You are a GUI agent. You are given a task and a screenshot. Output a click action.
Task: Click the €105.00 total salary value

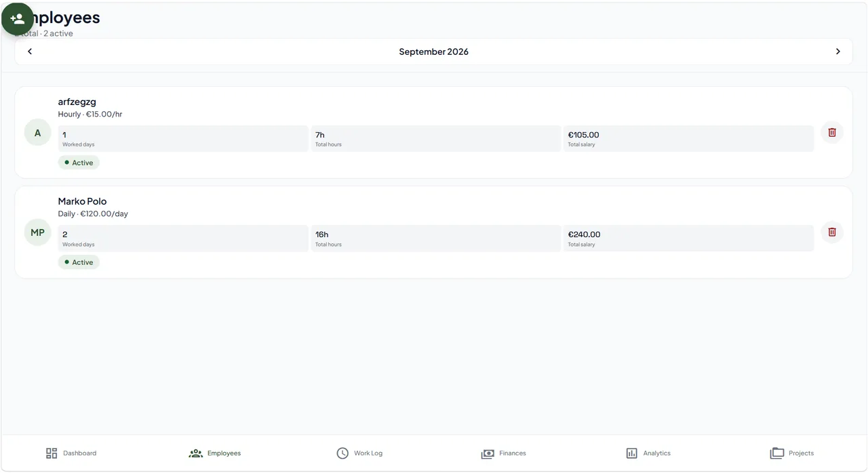click(583, 135)
